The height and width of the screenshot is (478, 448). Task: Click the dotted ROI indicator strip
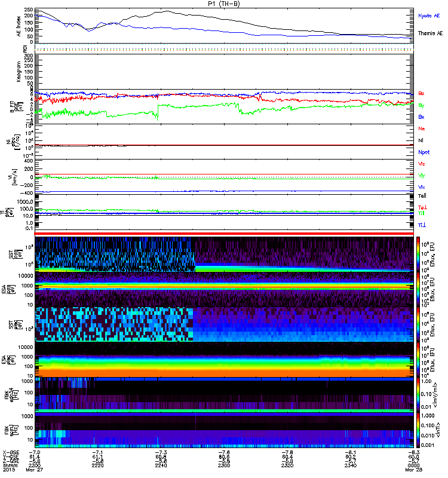[224, 48]
